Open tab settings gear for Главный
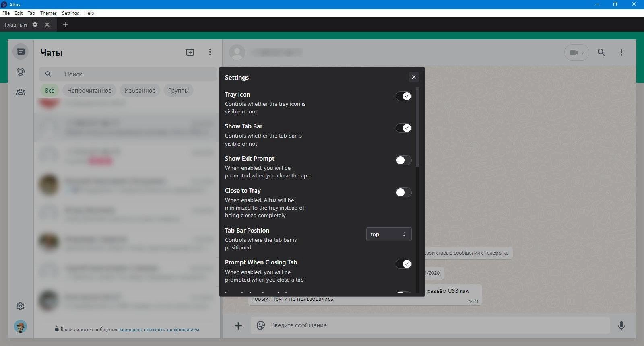This screenshot has width=644, height=346. (35, 25)
